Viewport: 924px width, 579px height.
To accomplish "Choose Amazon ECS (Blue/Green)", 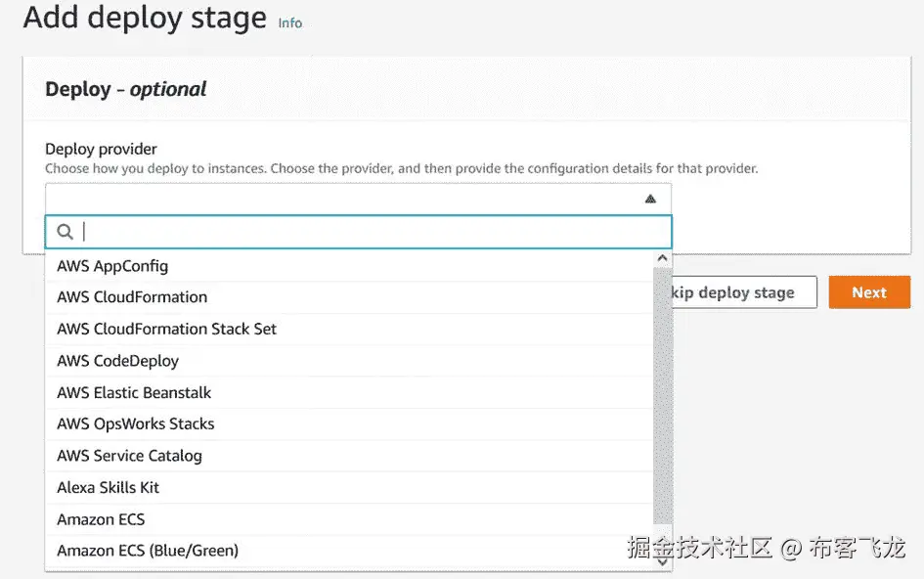I will tap(148, 551).
